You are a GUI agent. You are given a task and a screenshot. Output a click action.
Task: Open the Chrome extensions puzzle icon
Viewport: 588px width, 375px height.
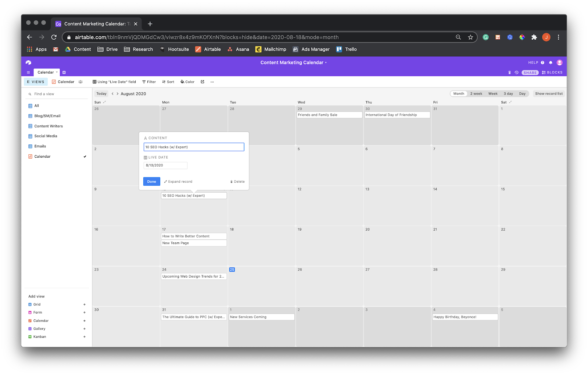[x=534, y=37]
